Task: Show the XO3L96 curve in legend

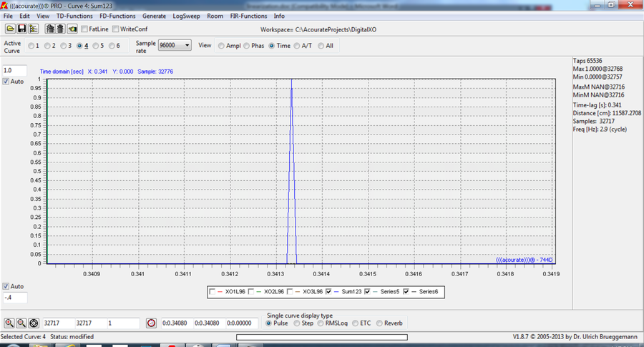Action: click(290, 292)
